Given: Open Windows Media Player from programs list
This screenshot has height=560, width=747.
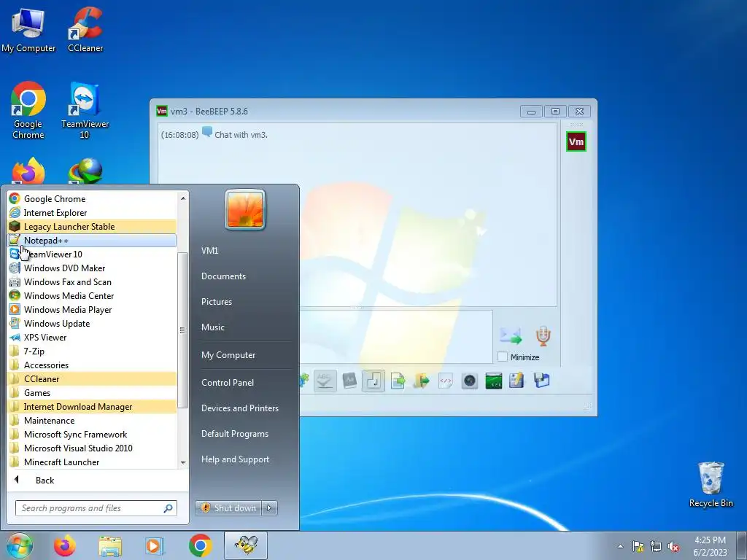Looking at the screenshot, I should [92, 309].
